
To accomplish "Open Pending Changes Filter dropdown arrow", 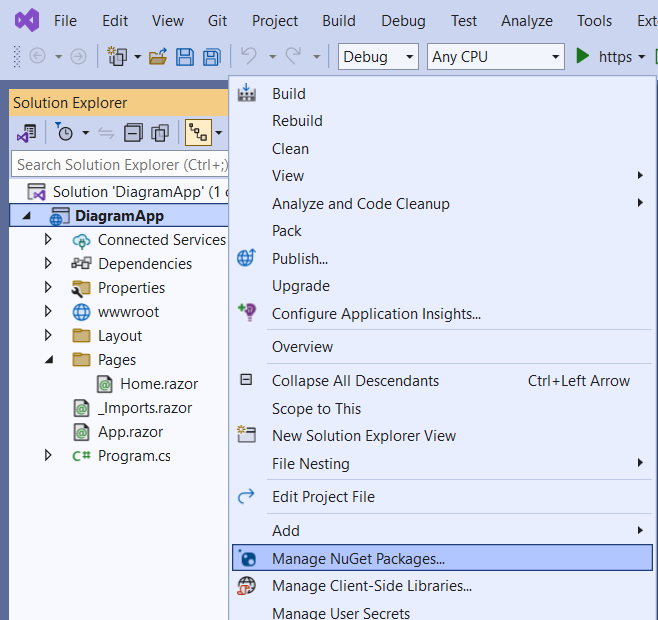I will click(x=86, y=133).
